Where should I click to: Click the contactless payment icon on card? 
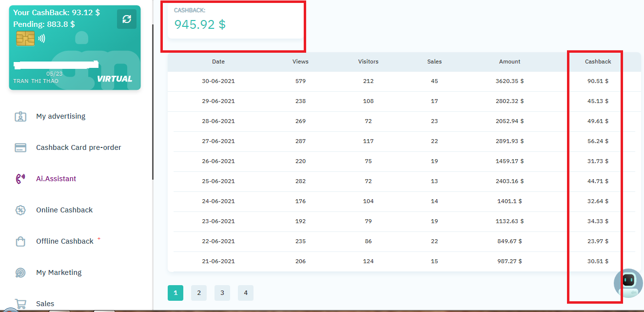coord(41,38)
